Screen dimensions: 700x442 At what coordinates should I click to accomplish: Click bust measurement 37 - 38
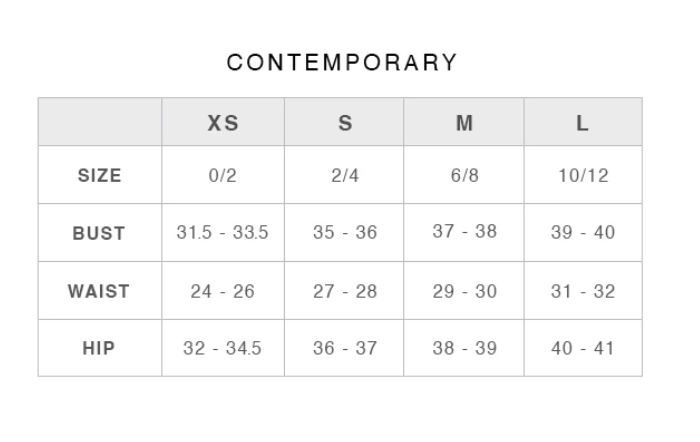pos(464,232)
